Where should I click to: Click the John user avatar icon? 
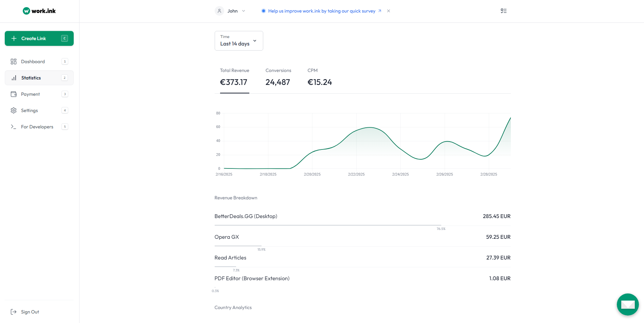pos(219,11)
